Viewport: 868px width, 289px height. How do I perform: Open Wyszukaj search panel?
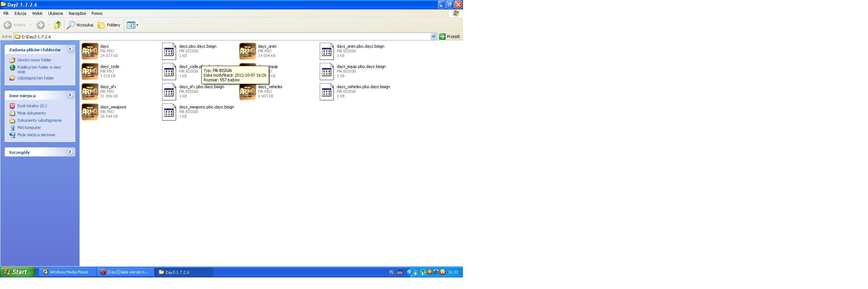click(80, 25)
